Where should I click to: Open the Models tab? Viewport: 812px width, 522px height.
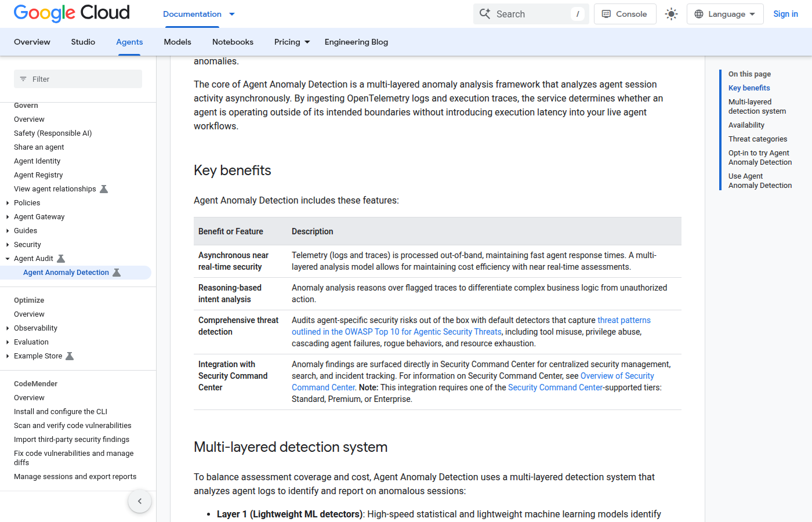coord(177,42)
